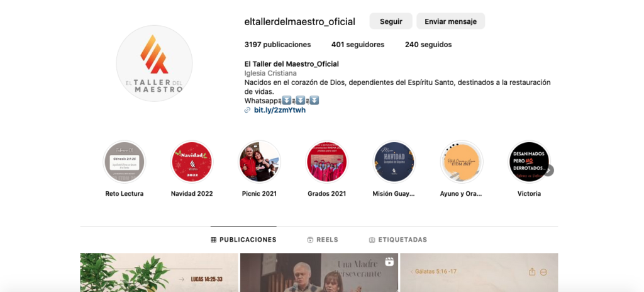Open the Victoria story highlight
This screenshot has height=292, width=644.
tap(528, 162)
